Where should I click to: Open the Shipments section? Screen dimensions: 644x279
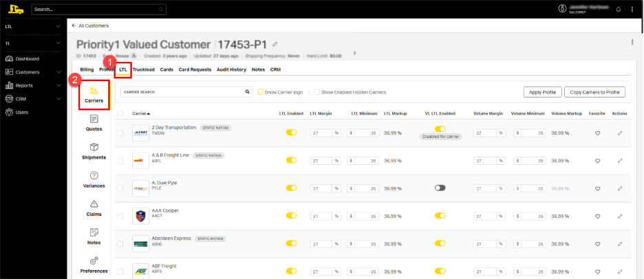tap(94, 151)
